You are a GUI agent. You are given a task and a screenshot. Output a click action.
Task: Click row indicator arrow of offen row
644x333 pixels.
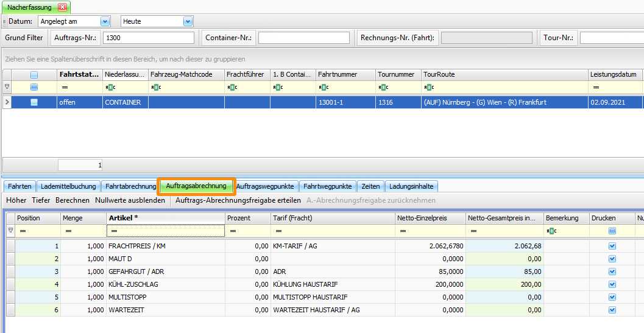(x=7, y=102)
